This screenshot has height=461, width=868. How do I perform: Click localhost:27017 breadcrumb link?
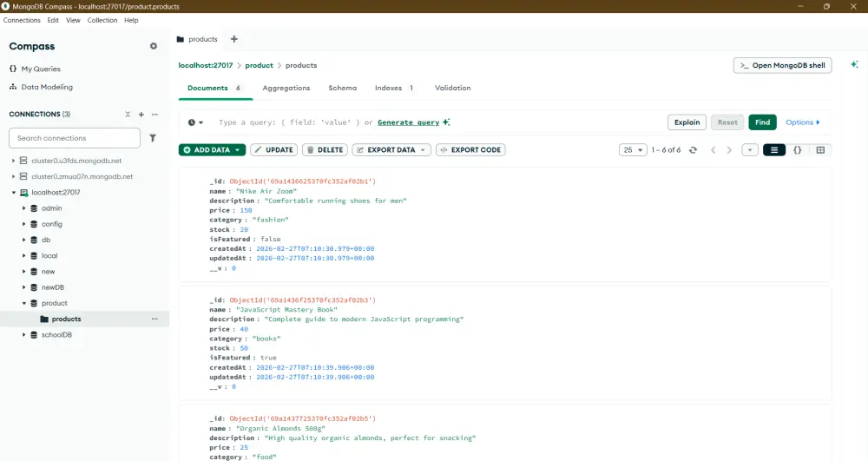click(x=206, y=65)
